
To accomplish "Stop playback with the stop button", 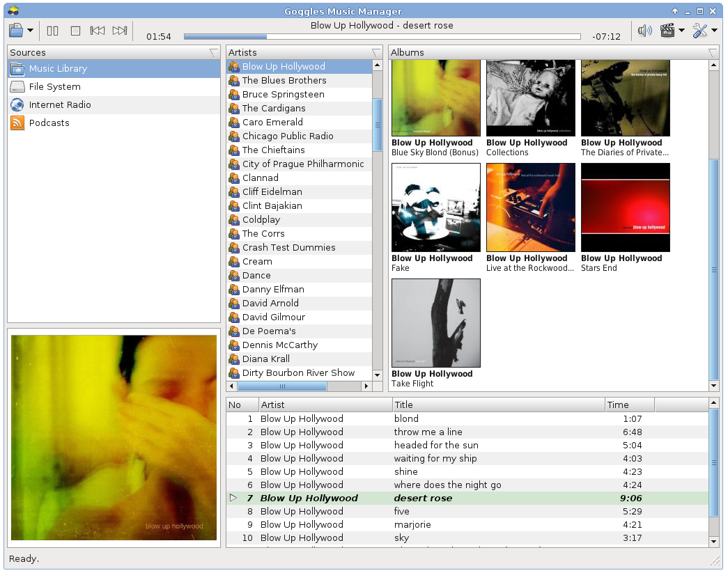I will click(76, 31).
